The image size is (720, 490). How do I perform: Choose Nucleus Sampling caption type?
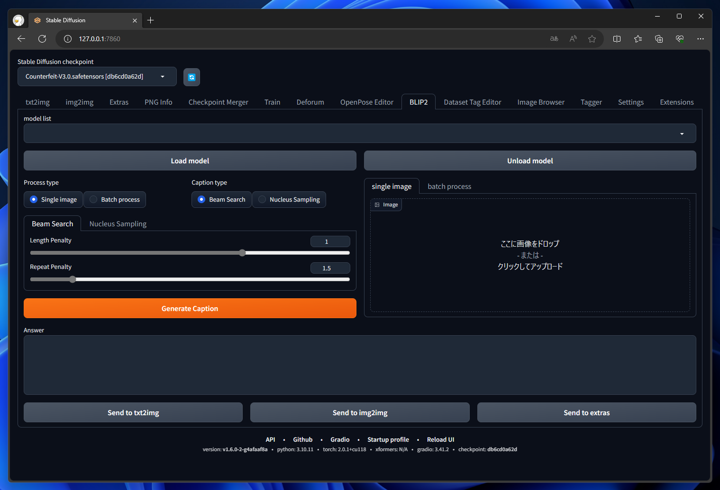coord(289,199)
